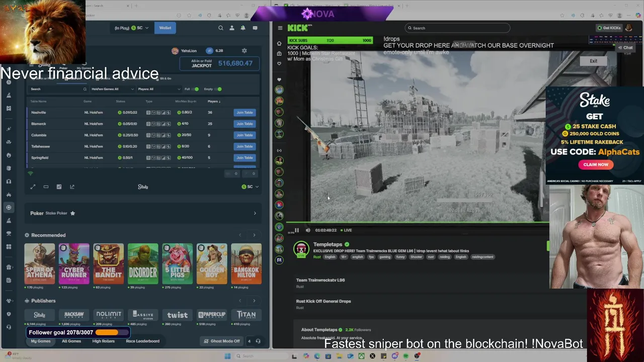Click the Kick search box
644x362 pixels.
click(457, 28)
